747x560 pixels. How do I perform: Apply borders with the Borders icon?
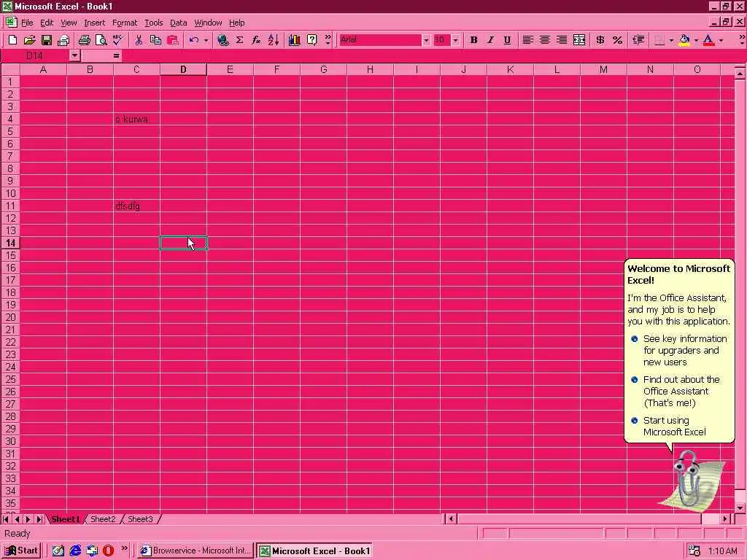click(659, 40)
